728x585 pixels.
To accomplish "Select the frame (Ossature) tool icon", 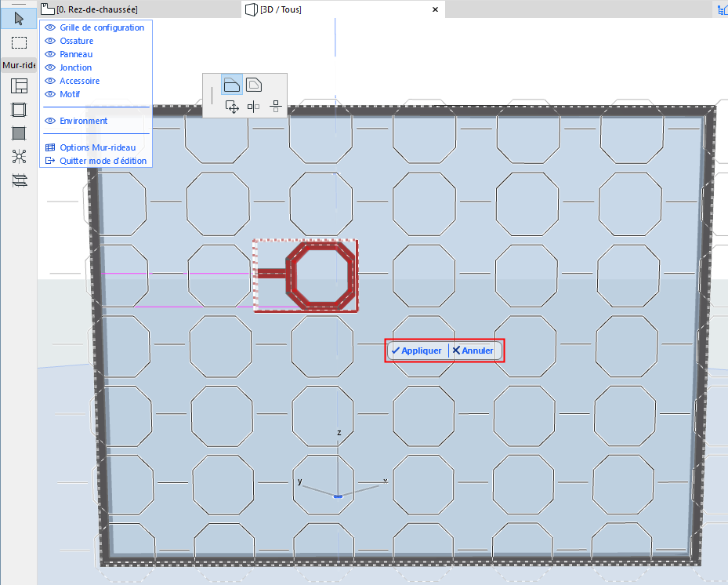I will pos(19,110).
